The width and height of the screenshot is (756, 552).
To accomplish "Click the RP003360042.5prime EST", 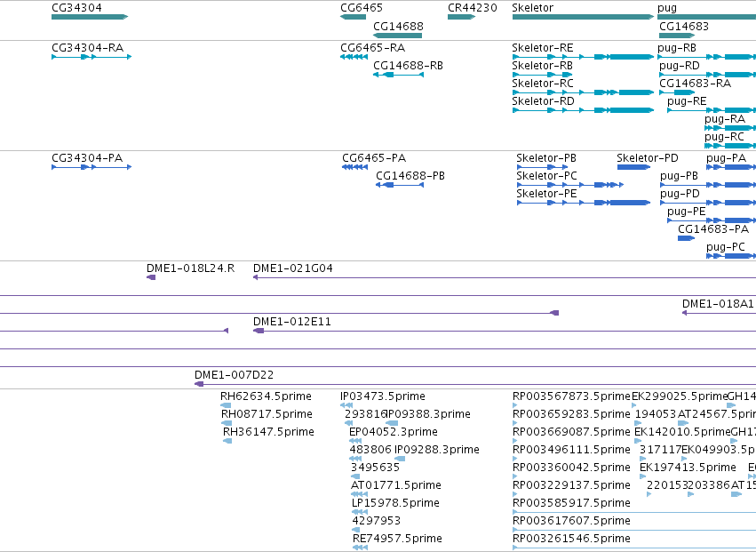I will 515,477.
